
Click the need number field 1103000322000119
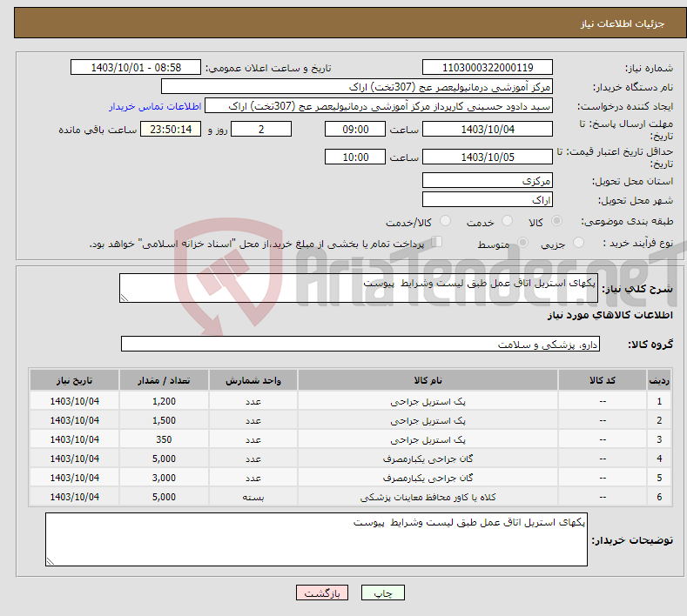(488, 67)
